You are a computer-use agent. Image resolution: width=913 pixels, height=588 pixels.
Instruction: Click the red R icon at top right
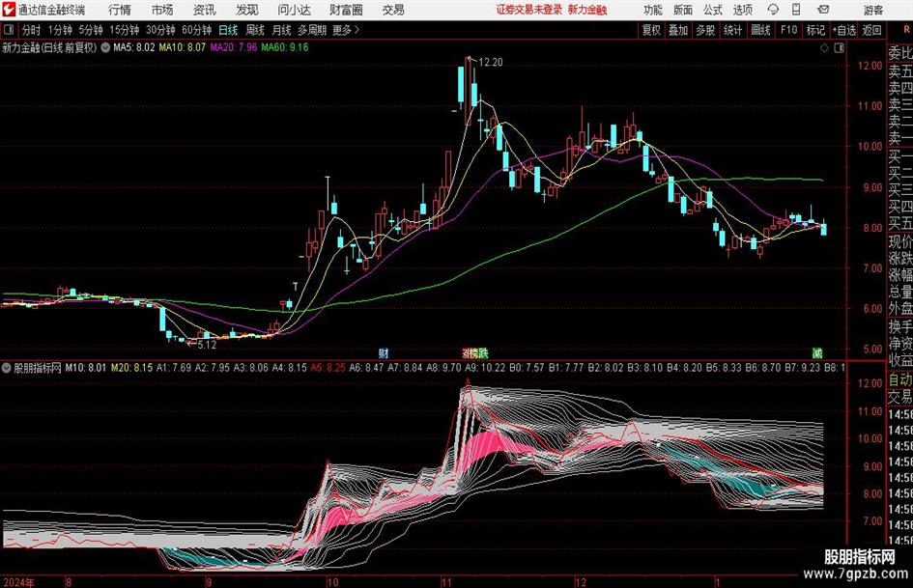pyautogui.click(x=906, y=29)
